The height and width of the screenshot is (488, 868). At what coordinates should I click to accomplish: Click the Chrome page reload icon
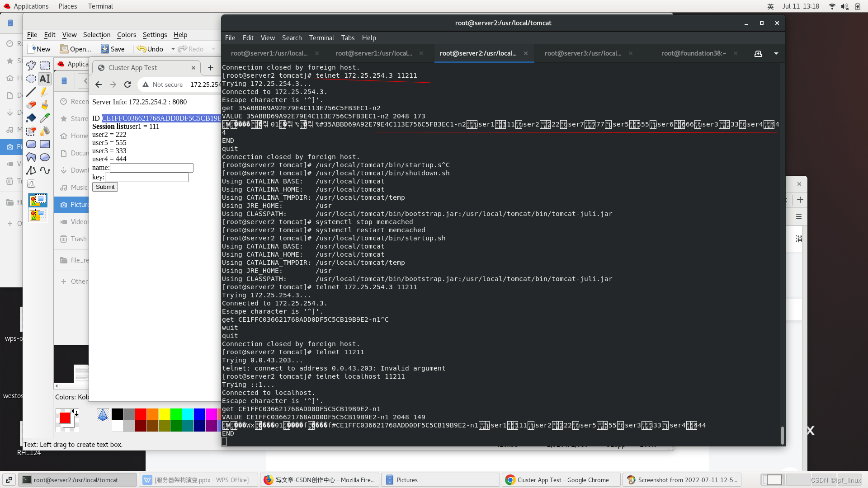coord(127,84)
